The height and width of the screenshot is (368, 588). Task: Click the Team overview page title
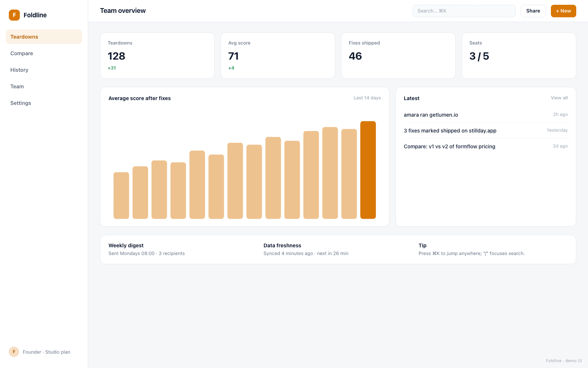click(123, 11)
